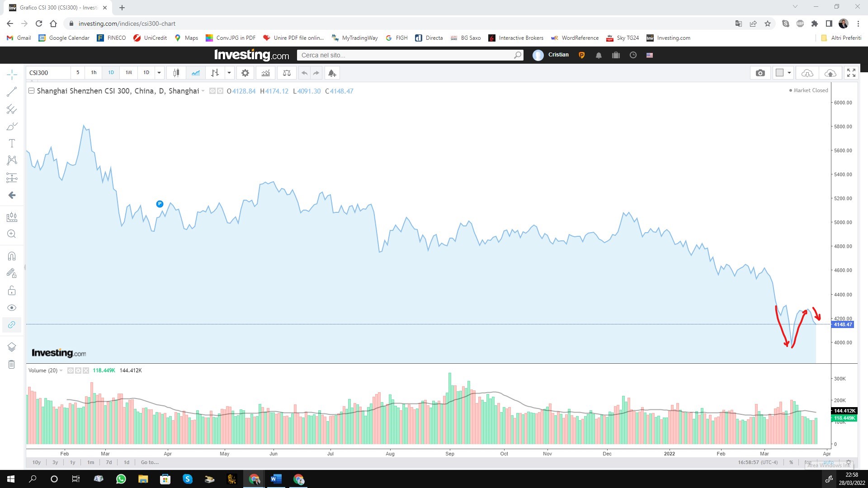
Task: Toggle magnet mode
Action: (12, 256)
